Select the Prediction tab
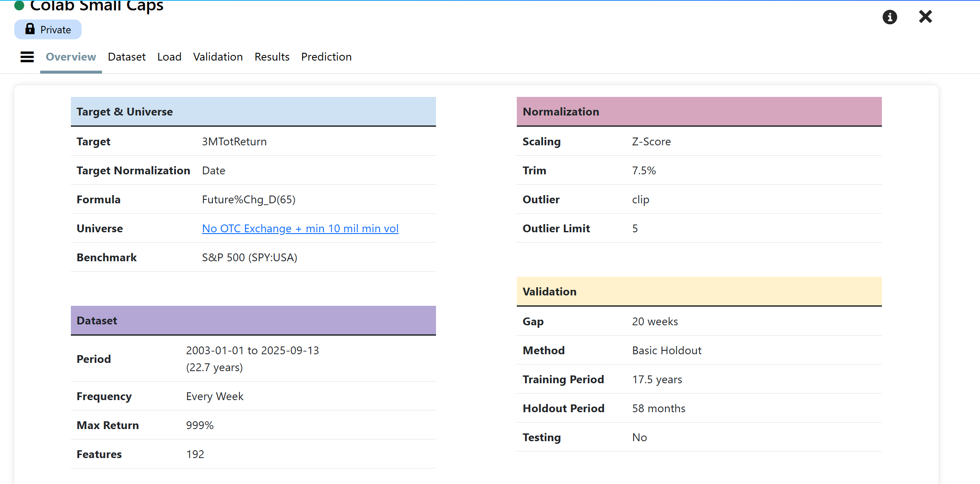This screenshot has width=980, height=484. [326, 57]
